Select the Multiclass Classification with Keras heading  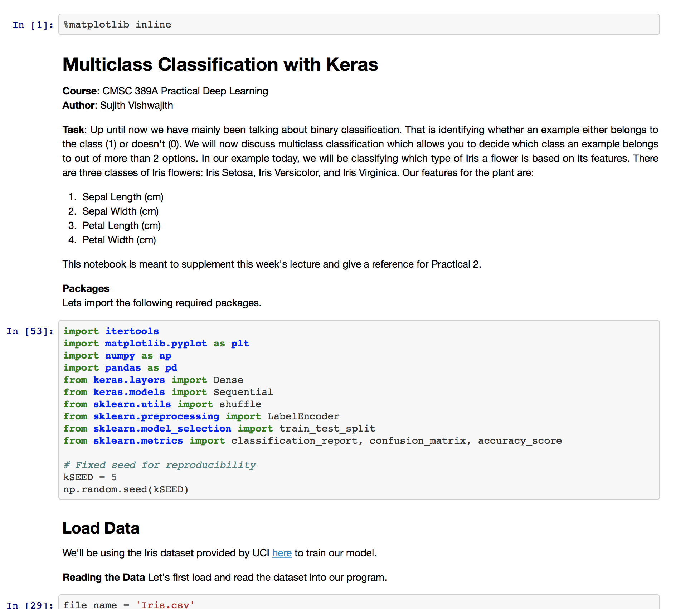pos(220,65)
